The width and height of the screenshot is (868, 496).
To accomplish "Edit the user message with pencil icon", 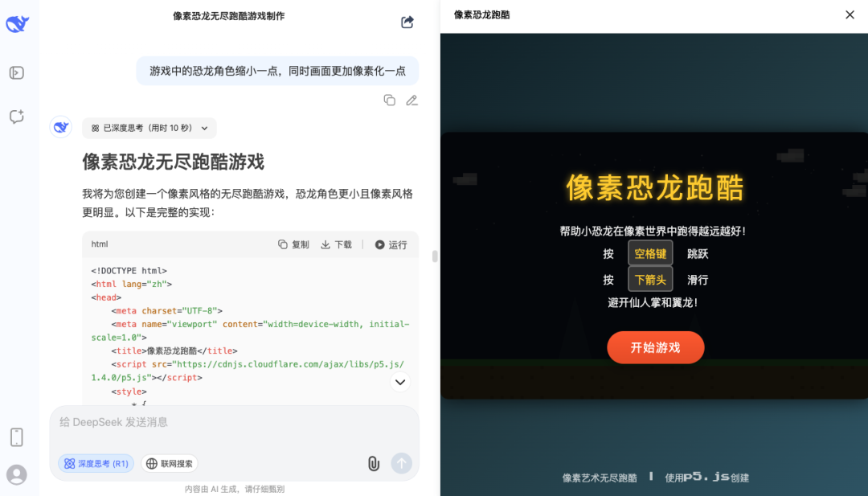I will 411,100.
